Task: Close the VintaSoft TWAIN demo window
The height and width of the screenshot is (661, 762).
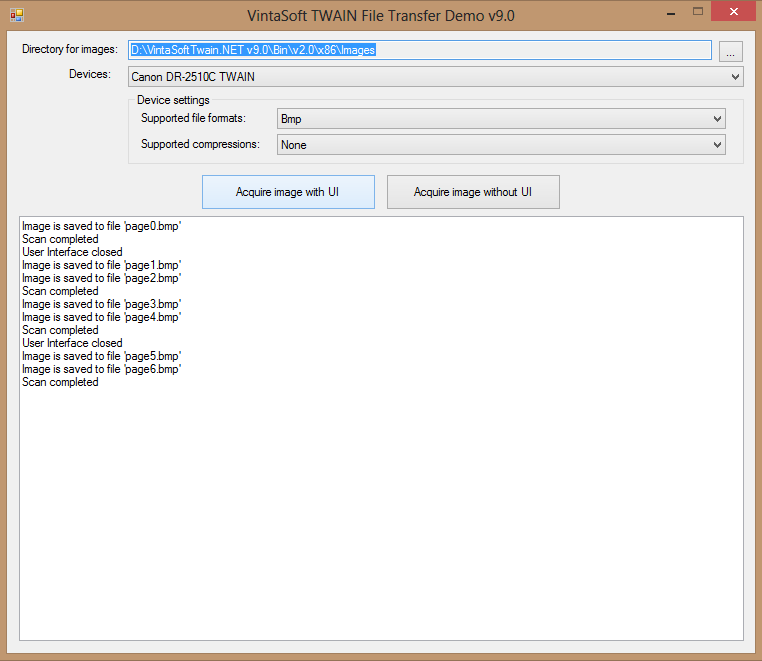Action: (733, 11)
